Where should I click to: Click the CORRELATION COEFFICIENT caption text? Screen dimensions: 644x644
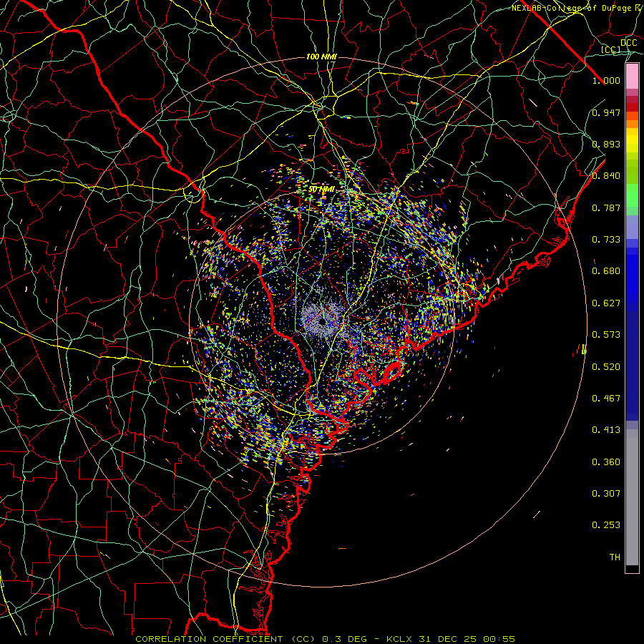[209, 639]
